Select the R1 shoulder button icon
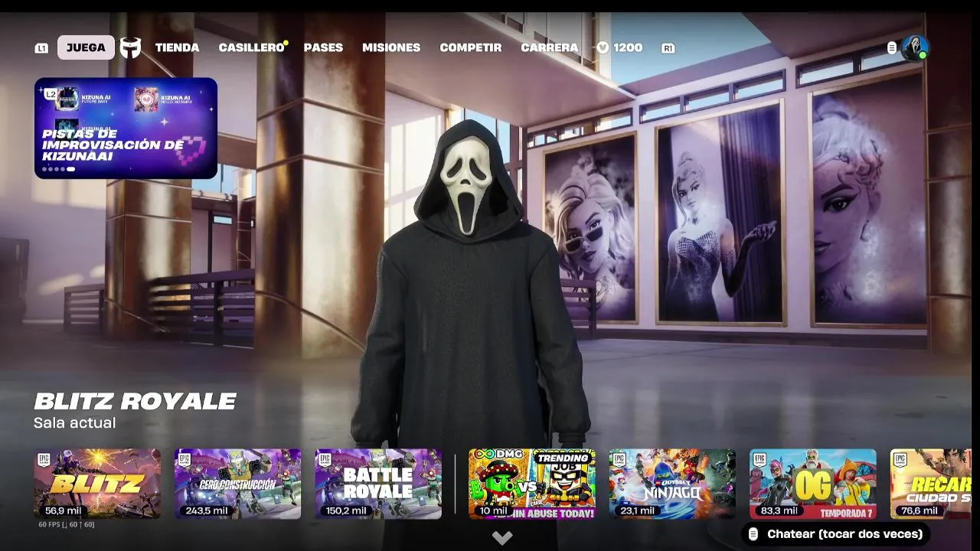The height and width of the screenshot is (551, 980). pos(668,48)
